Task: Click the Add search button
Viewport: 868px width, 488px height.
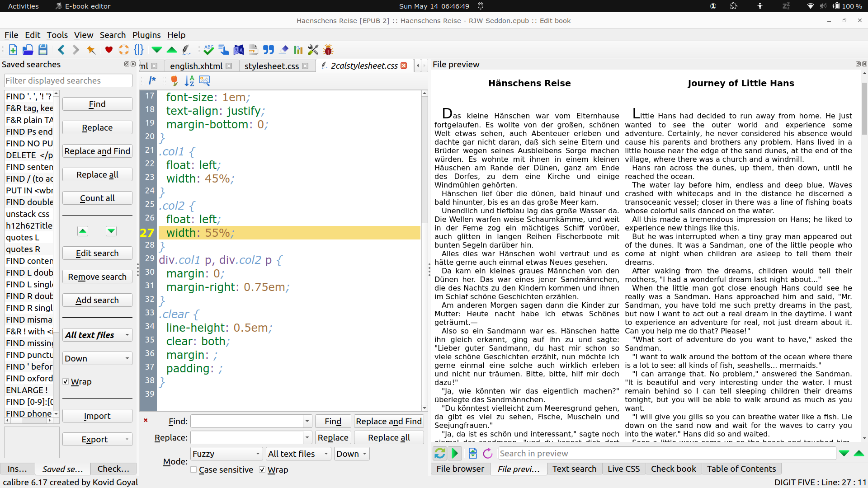Action: pos(97,300)
